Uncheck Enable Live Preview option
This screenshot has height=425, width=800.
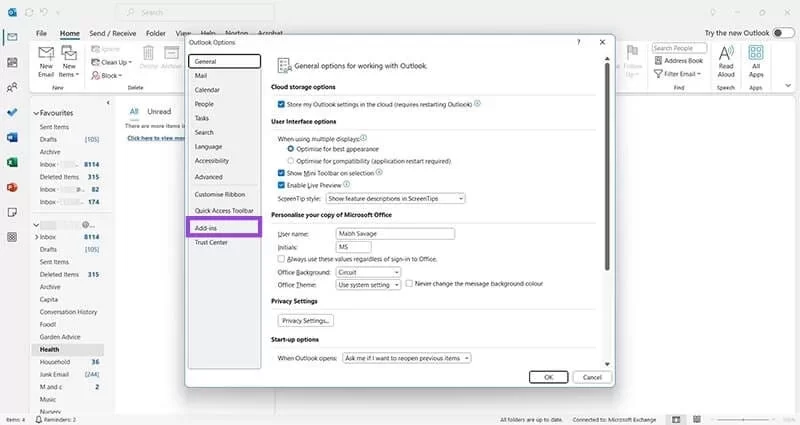tap(281, 185)
